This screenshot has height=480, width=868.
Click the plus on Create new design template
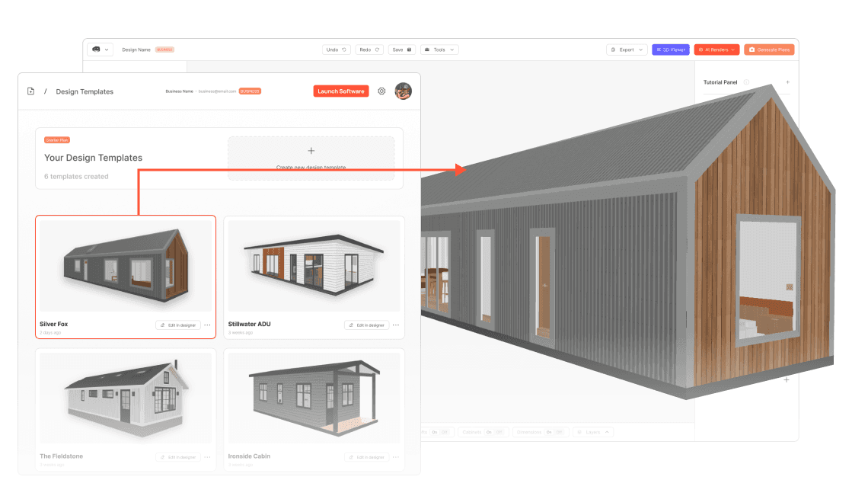click(311, 151)
